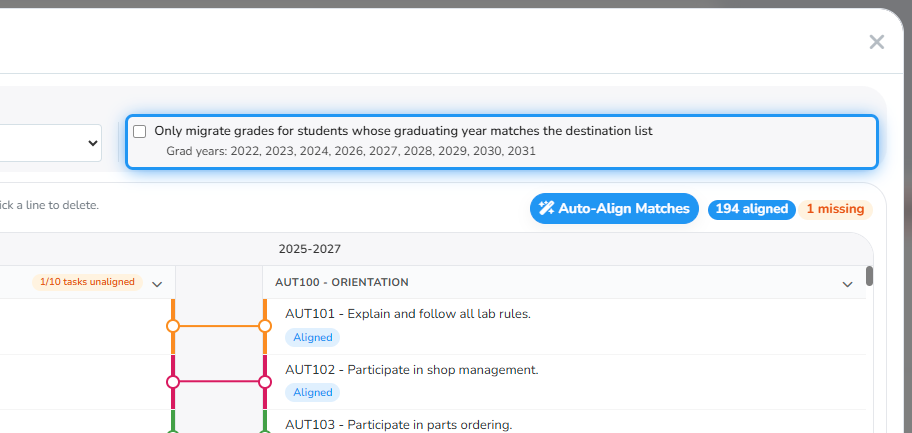
Task: Select task AUT101 - Explain and follow all lab rules
Action: pyautogui.click(x=408, y=314)
